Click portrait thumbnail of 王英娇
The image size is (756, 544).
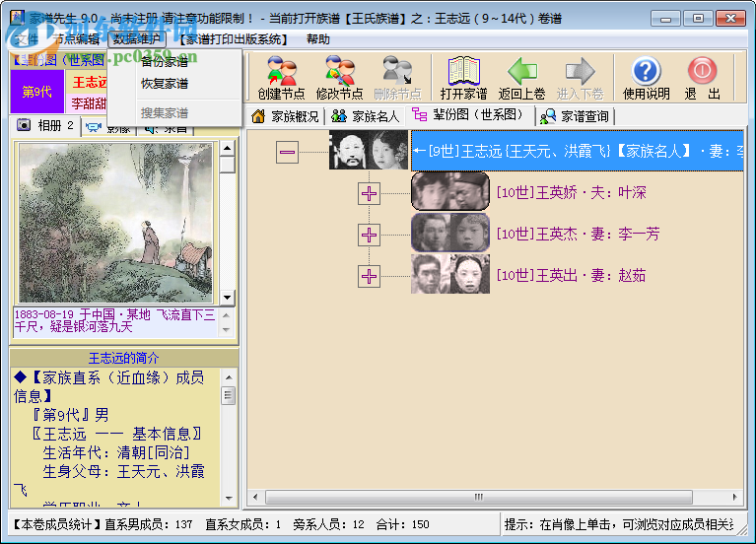(x=450, y=191)
